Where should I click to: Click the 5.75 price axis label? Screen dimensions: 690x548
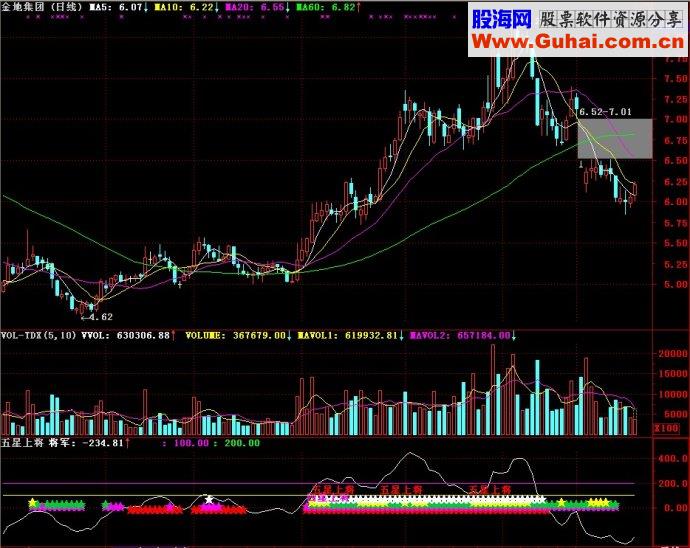(x=675, y=223)
